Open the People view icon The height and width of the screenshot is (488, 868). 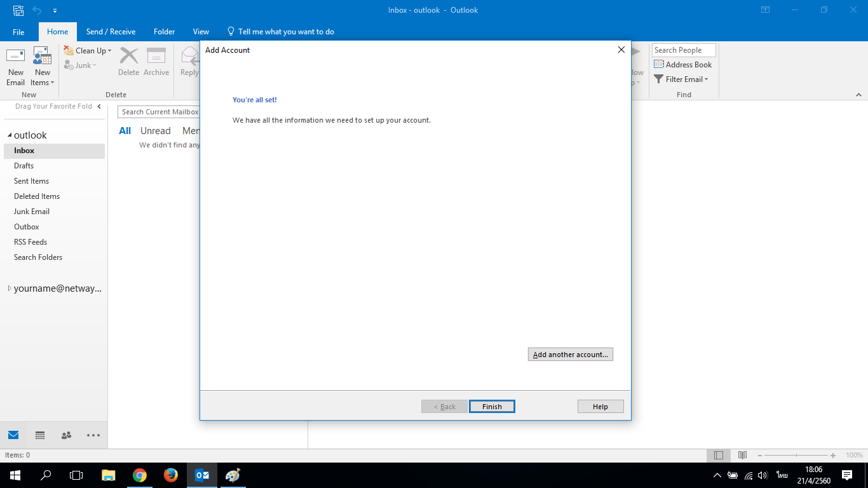(x=66, y=435)
